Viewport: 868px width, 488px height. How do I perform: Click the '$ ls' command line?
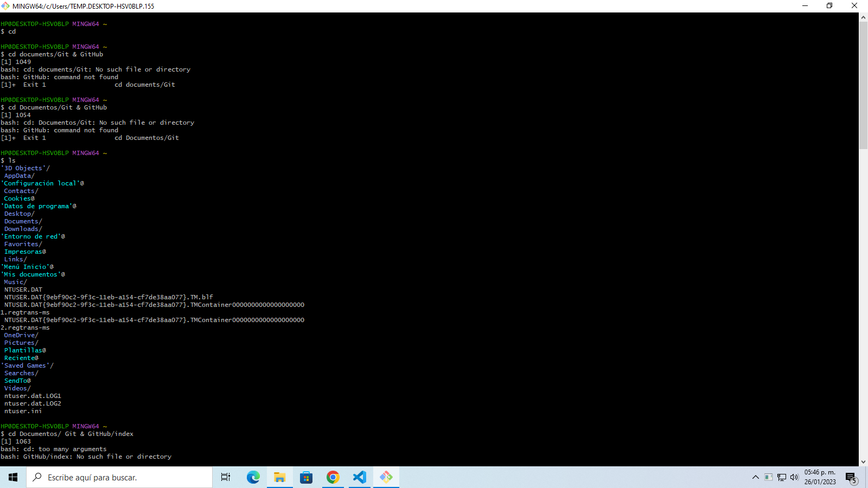tap(8, 160)
